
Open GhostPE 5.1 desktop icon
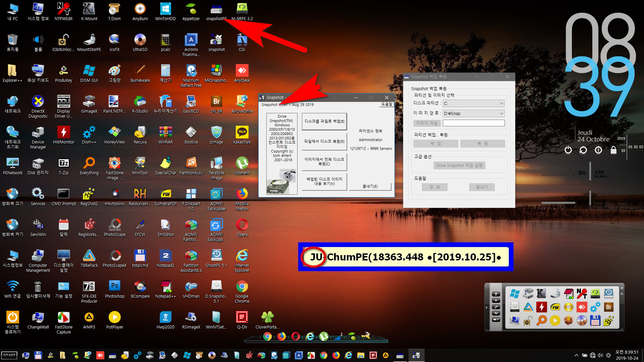click(x=216, y=258)
